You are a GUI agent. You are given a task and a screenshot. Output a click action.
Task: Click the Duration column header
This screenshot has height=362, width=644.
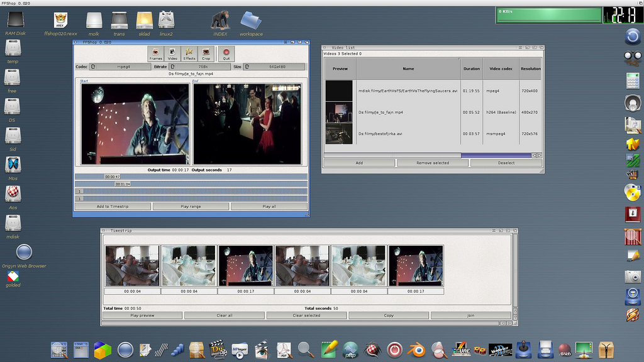[472, 69]
